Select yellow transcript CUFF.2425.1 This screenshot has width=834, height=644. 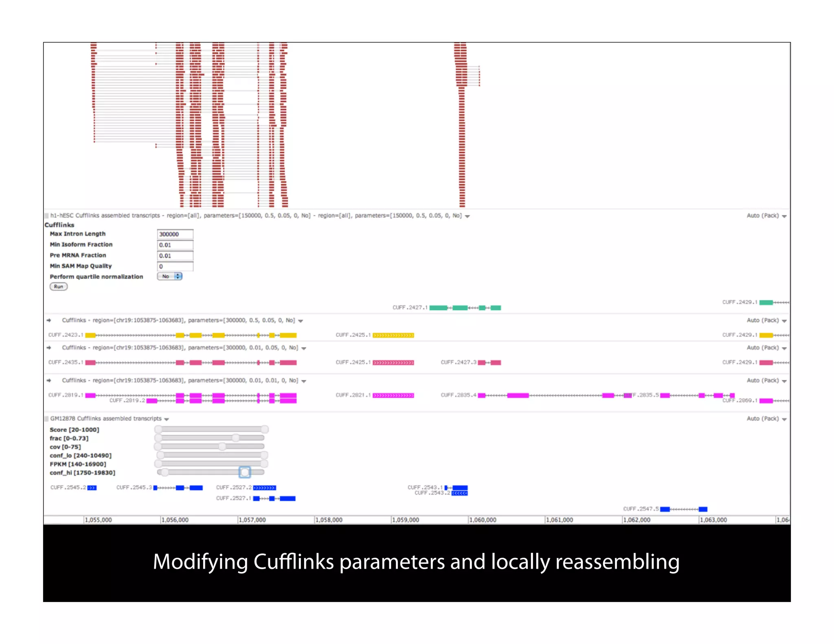(393, 335)
